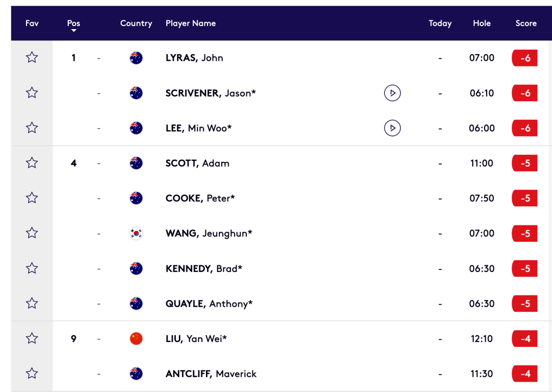This screenshot has height=392, width=552.
Task: Star Anthony Quayle as favorite
Action: pos(32,303)
